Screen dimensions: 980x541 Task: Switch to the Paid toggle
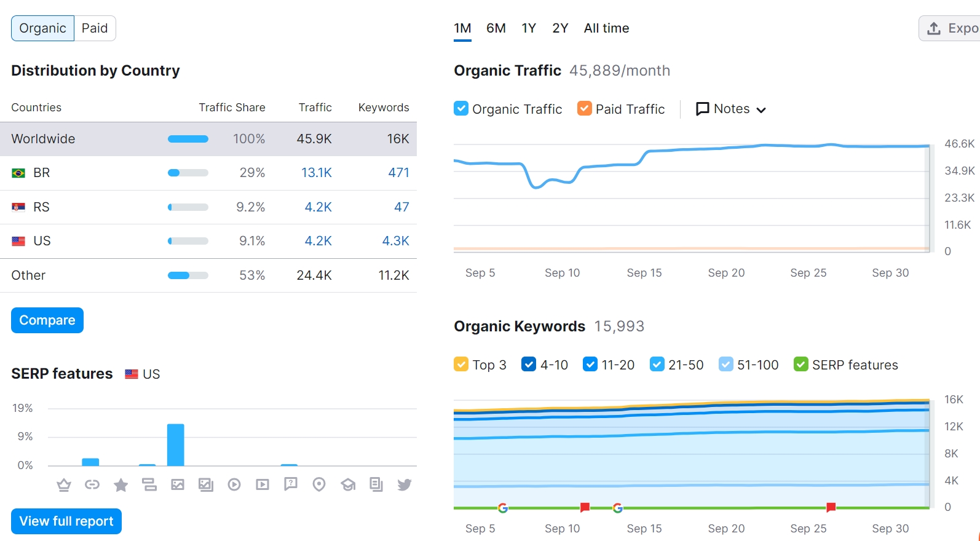click(95, 28)
